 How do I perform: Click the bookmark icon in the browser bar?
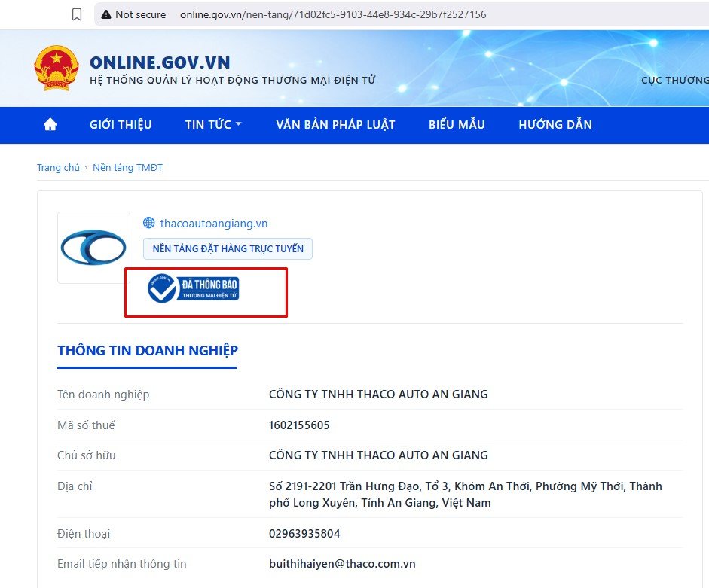click(x=77, y=14)
